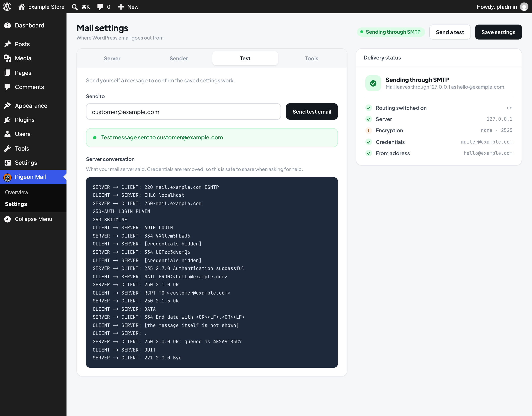The width and height of the screenshot is (532, 416).
Task: Click the Sending through SMTP status badge
Action: [391, 32]
